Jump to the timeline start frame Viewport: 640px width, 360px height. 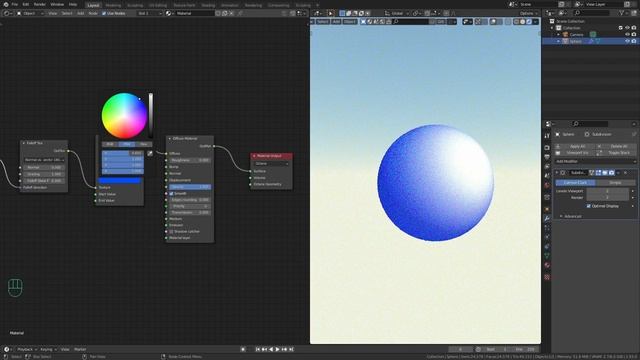click(258, 349)
